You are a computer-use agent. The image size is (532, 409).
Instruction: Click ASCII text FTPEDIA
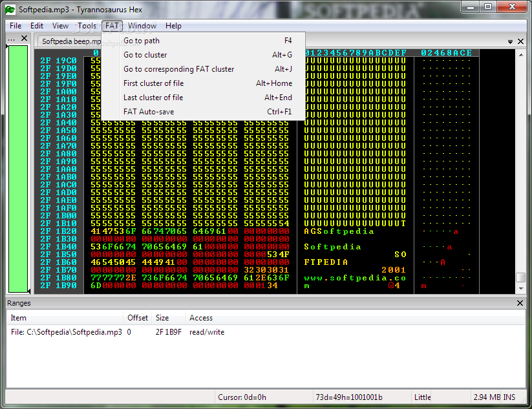(326, 262)
